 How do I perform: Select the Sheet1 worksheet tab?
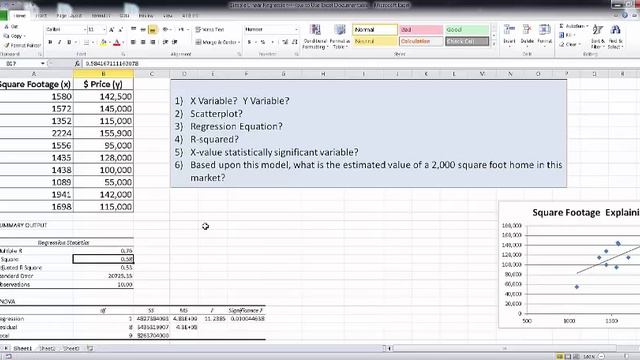pyautogui.click(x=22, y=349)
